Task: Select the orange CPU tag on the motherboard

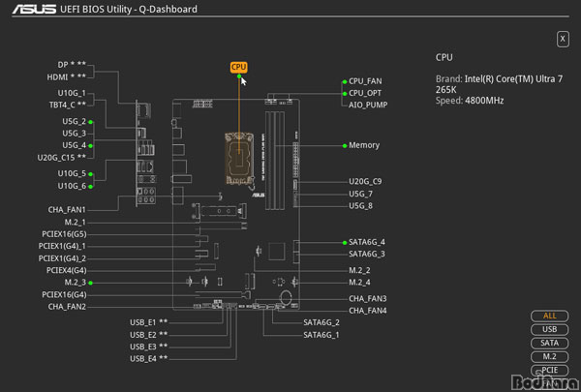Action: click(x=238, y=67)
